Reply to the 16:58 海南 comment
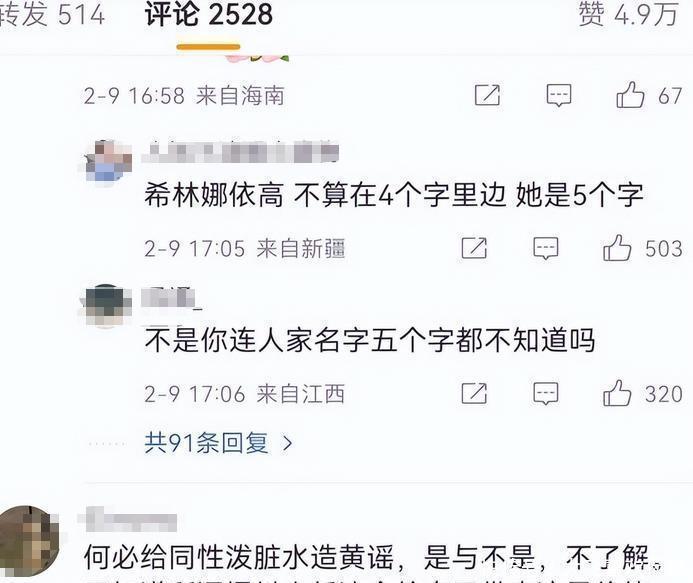Screen dimensions: 693x583 click(x=559, y=95)
